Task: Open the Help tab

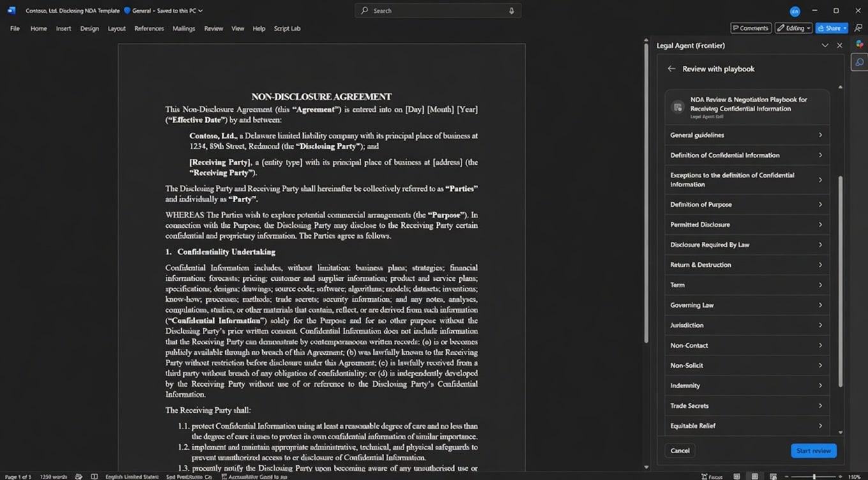Action: [x=258, y=29]
